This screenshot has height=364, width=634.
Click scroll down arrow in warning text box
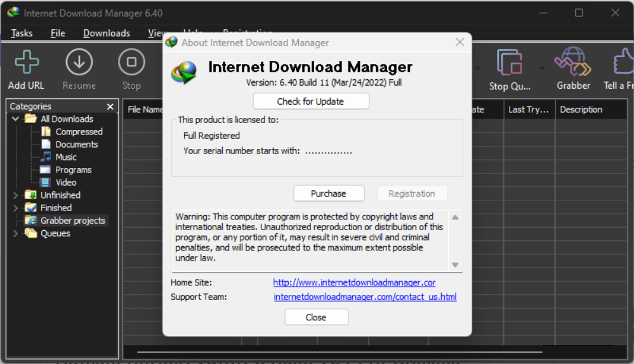[x=455, y=265]
